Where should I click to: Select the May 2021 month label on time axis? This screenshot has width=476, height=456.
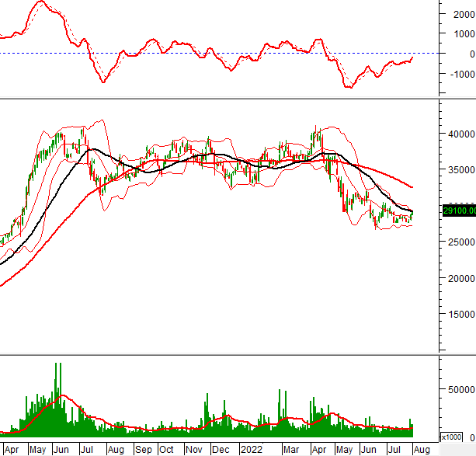pos(37,450)
